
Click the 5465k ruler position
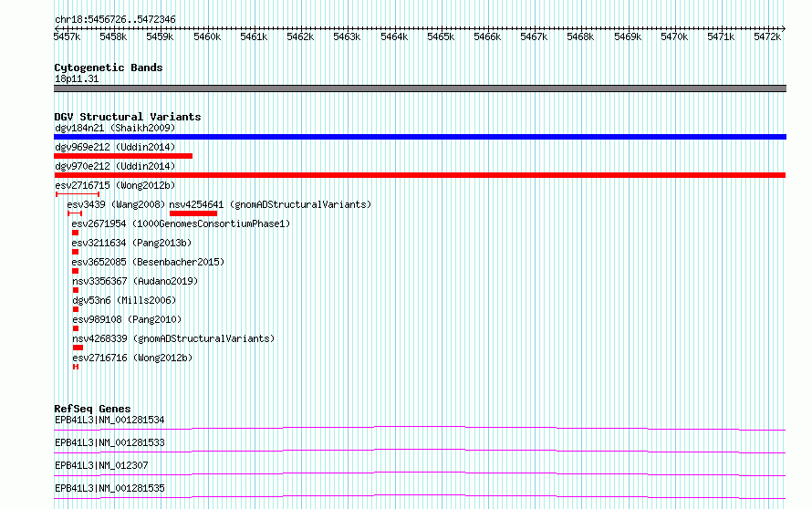[441, 36]
